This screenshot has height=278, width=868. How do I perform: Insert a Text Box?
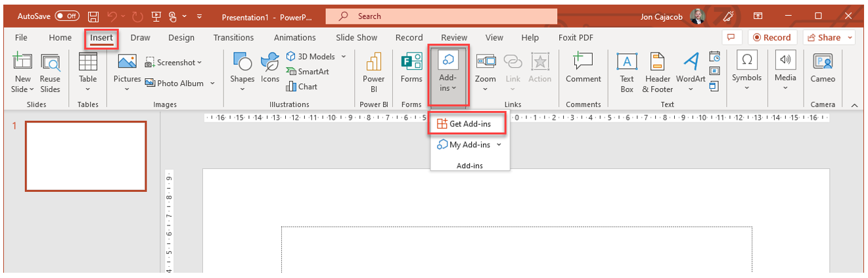click(x=627, y=74)
